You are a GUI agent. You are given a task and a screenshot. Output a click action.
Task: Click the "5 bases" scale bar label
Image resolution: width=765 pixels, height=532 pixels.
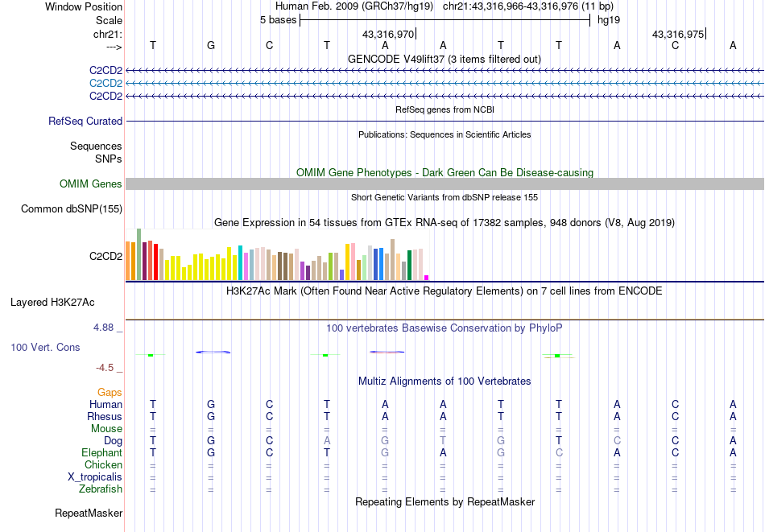pyautogui.click(x=278, y=20)
